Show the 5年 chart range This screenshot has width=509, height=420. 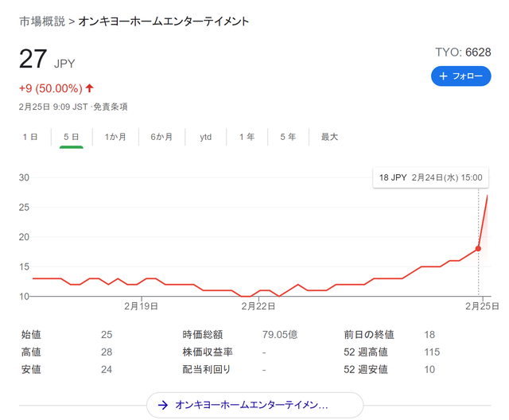click(x=288, y=137)
